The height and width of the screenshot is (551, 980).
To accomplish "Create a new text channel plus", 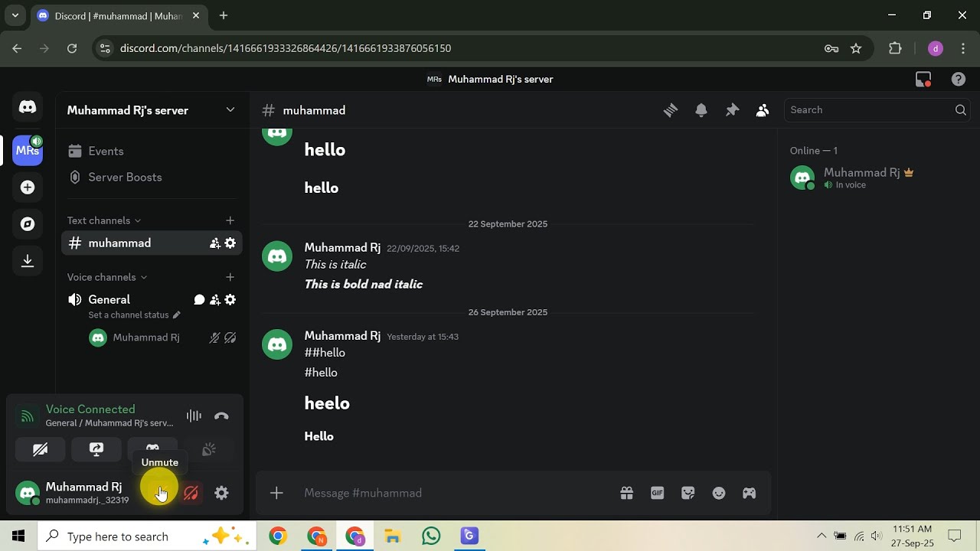I will [x=230, y=220].
